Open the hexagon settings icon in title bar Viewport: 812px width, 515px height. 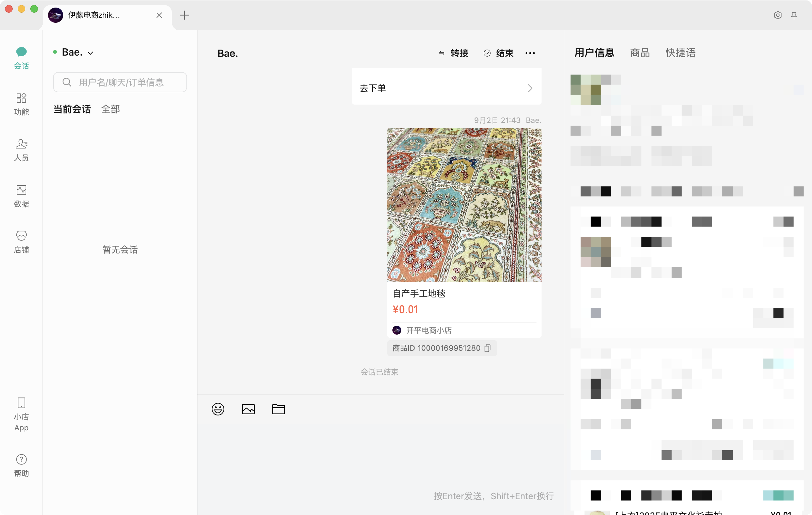778,15
